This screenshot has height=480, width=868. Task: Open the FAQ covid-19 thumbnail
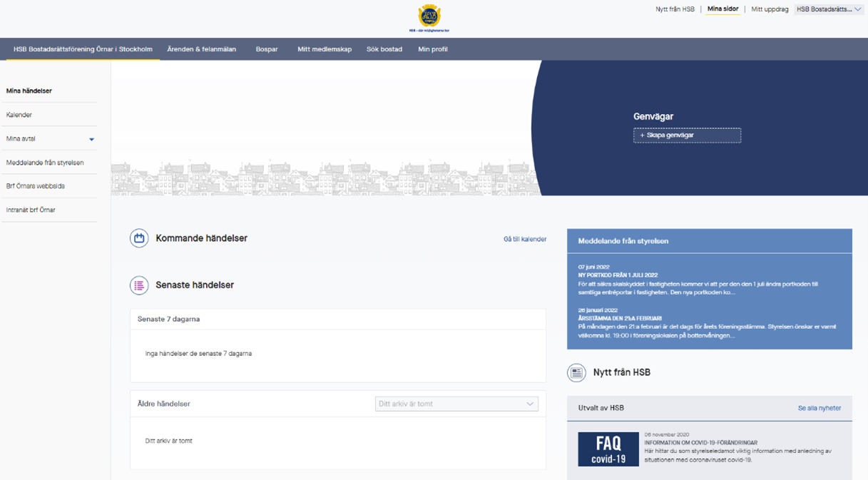[608, 449]
